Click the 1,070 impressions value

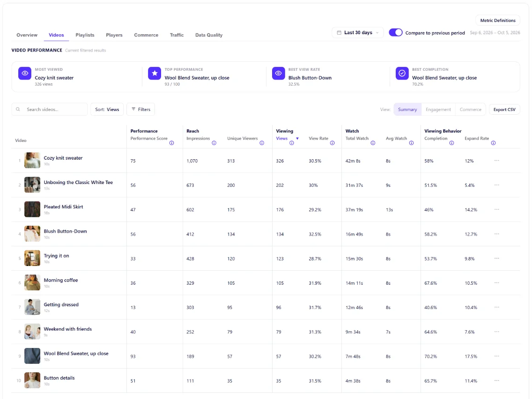pyautogui.click(x=192, y=161)
